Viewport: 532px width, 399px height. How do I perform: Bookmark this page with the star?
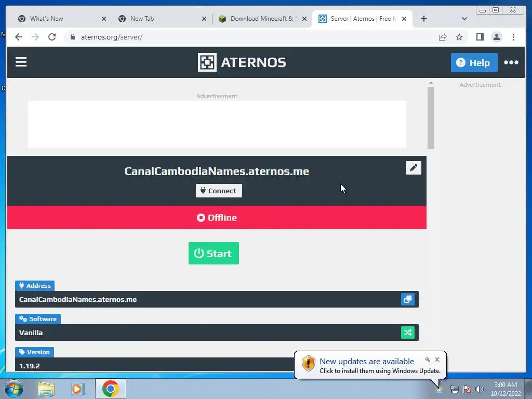459,37
